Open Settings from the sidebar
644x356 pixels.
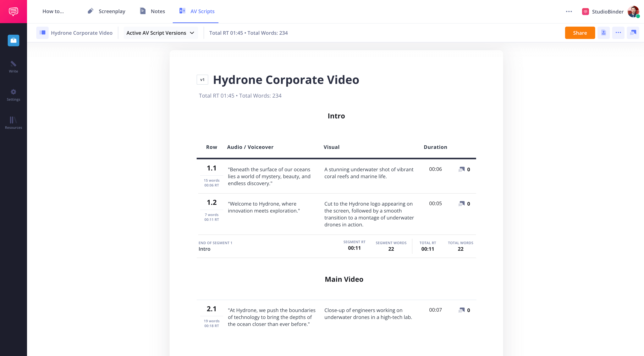point(13,95)
